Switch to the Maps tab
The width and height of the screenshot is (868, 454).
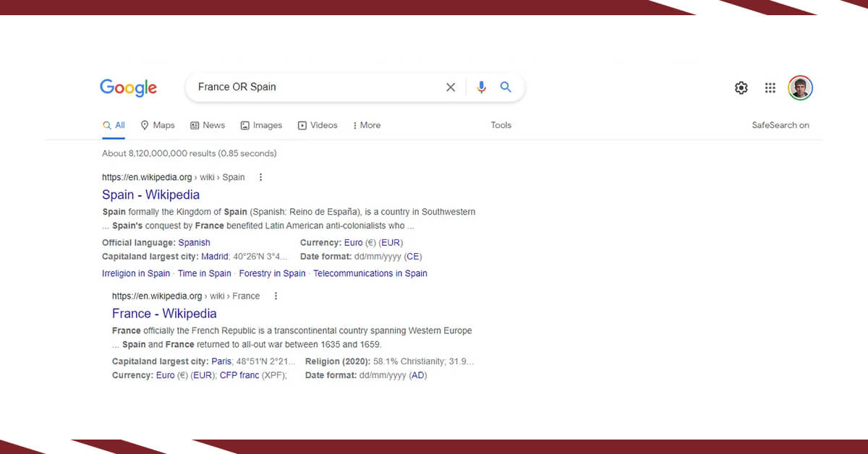pyautogui.click(x=158, y=125)
